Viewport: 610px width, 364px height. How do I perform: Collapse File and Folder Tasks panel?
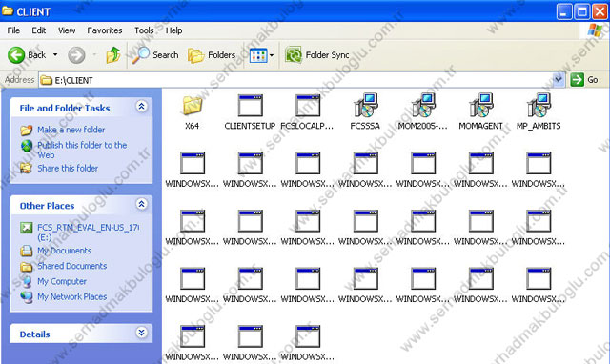142,106
